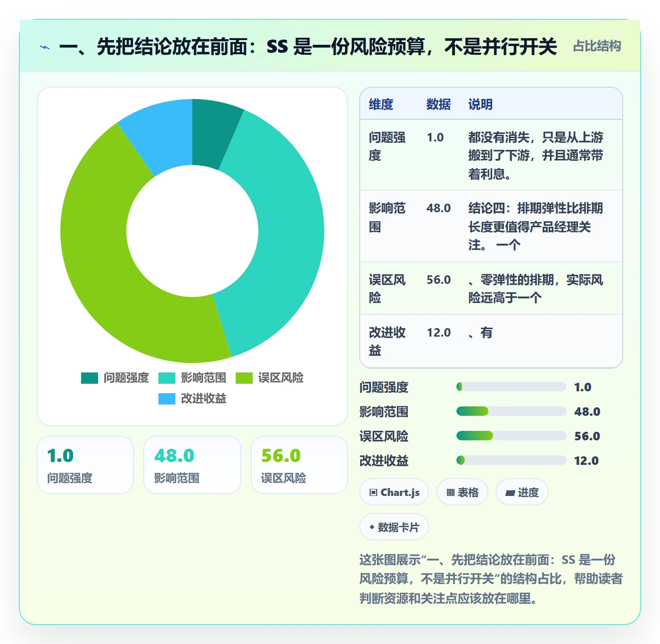Toggle the 误区风险 legend item
This screenshot has width=660, height=644.
point(270,378)
